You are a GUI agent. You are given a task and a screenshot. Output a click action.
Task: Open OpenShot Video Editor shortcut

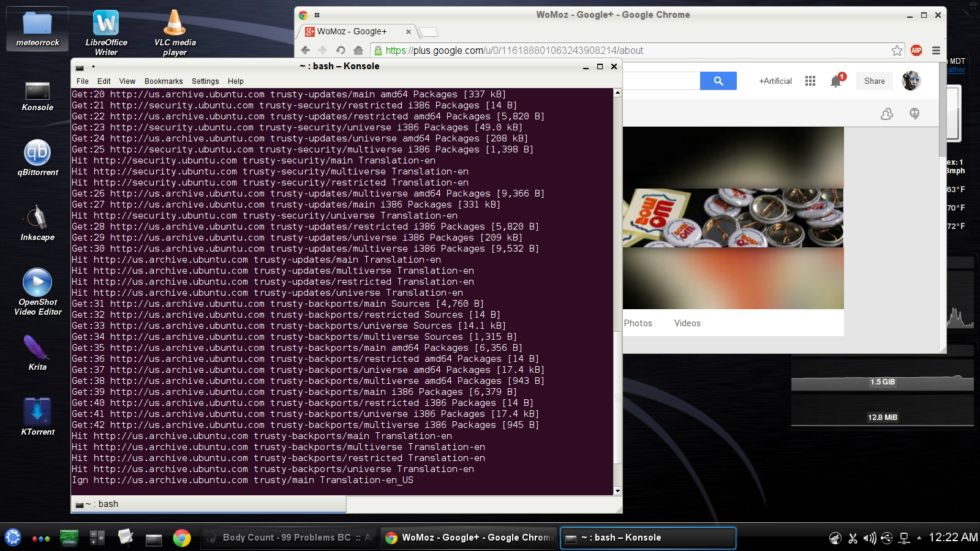coord(37,292)
